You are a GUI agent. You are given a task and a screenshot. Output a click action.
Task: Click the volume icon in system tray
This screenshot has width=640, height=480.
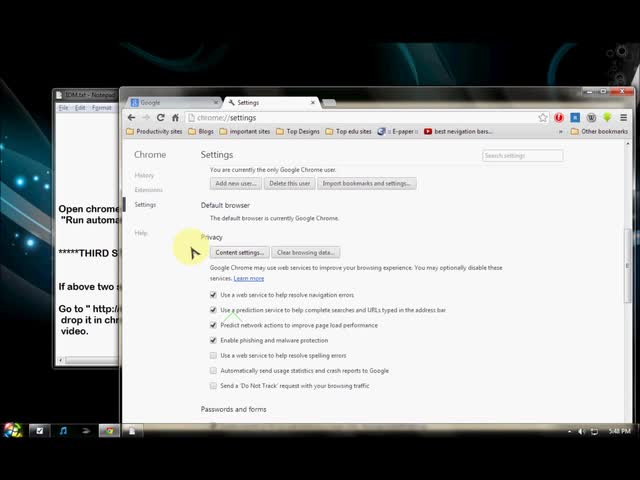pyautogui.click(x=581, y=431)
